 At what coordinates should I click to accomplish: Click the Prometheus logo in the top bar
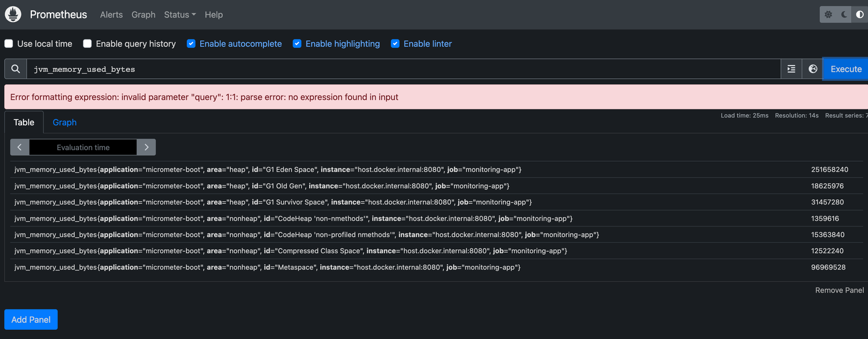pyautogui.click(x=13, y=14)
